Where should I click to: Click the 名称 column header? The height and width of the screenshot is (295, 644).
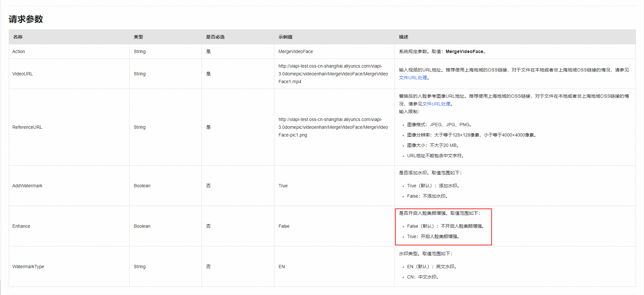(x=18, y=37)
